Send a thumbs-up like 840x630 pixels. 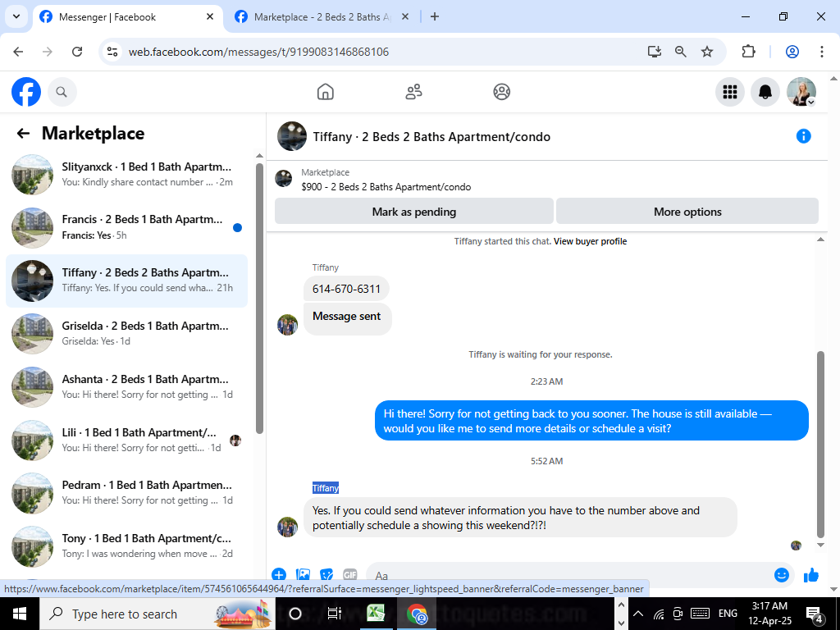pos(811,575)
